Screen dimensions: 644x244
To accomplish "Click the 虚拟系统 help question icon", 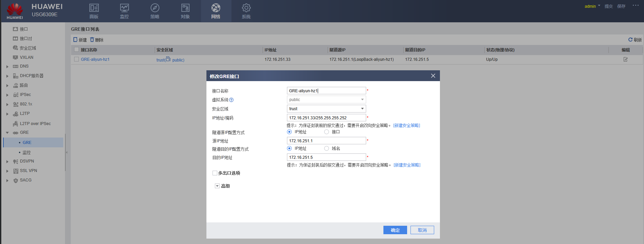I will click(231, 100).
